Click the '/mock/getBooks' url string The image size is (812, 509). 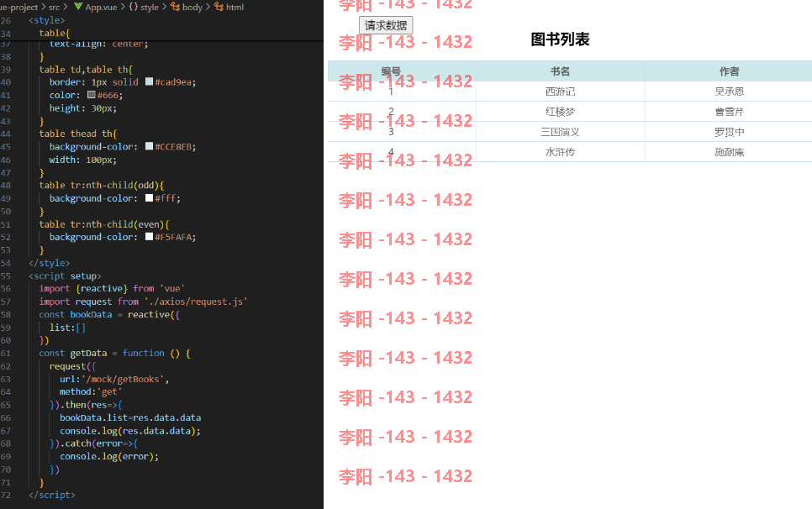coord(124,379)
